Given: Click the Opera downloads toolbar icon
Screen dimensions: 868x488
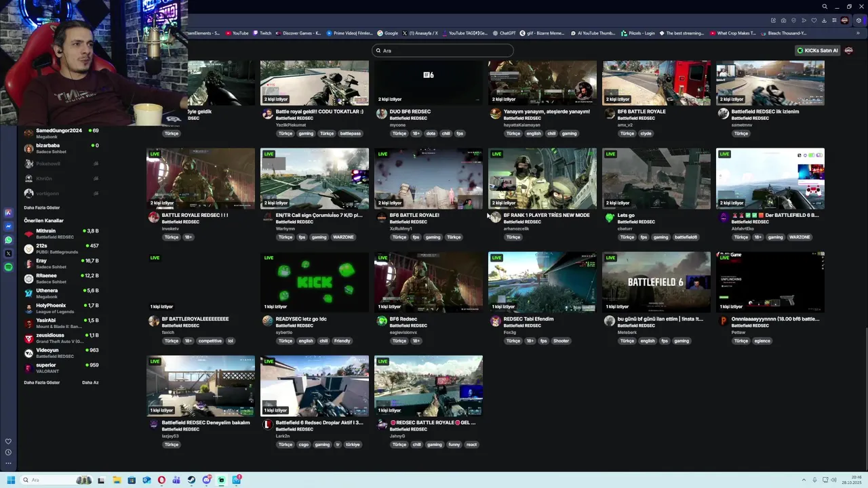Looking at the screenshot, I should (x=824, y=20).
